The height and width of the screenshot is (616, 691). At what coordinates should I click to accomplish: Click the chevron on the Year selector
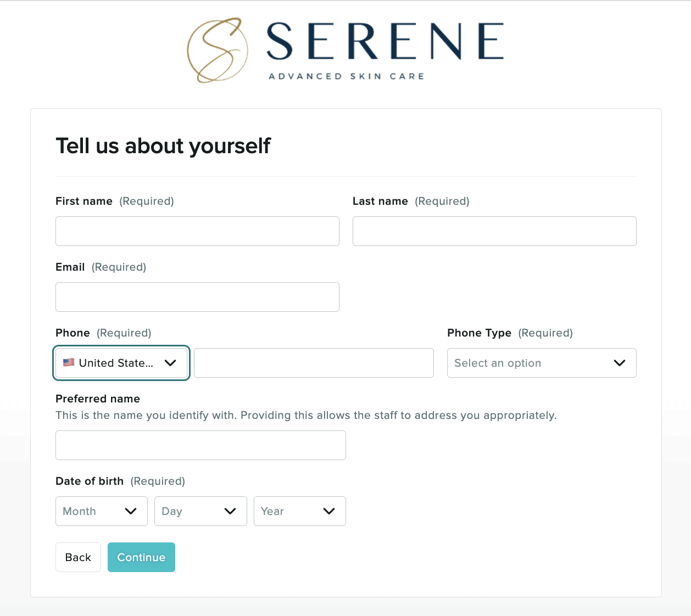pyautogui.click(x=330, y=511)
